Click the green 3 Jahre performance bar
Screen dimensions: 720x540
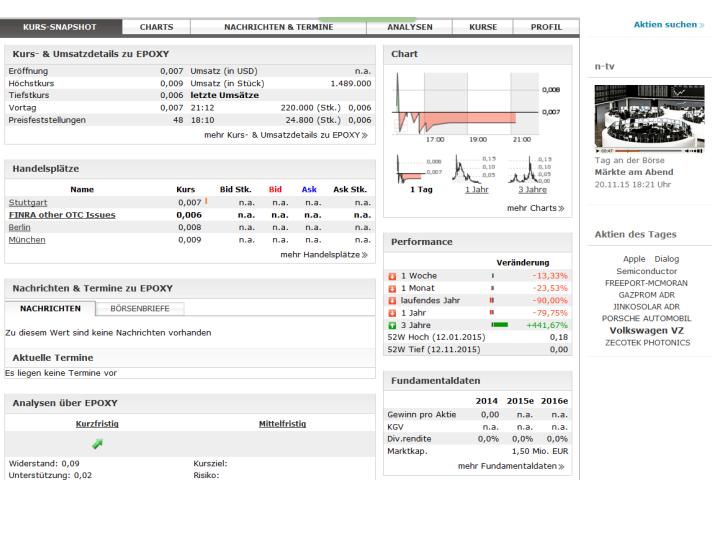[x=500, y=325]
